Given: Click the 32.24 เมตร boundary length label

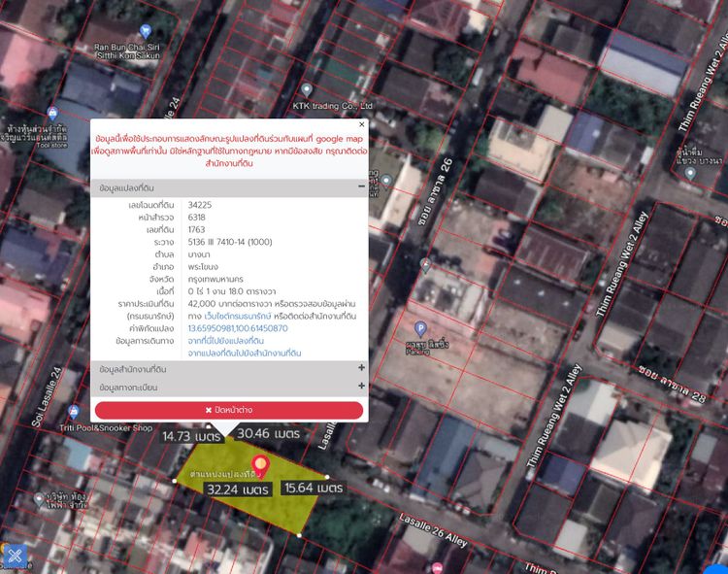Looking at the screenshot, I should point(237,490).
